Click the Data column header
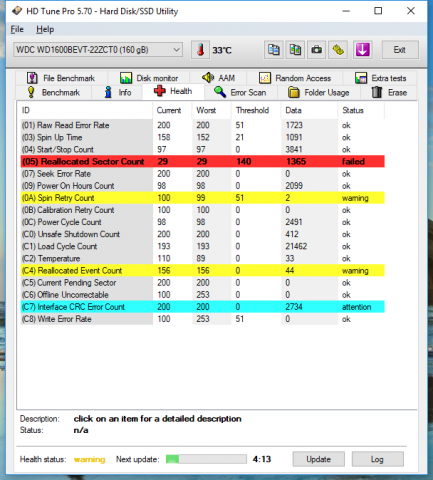Screen dimensions: 433x480 [309, 110]
